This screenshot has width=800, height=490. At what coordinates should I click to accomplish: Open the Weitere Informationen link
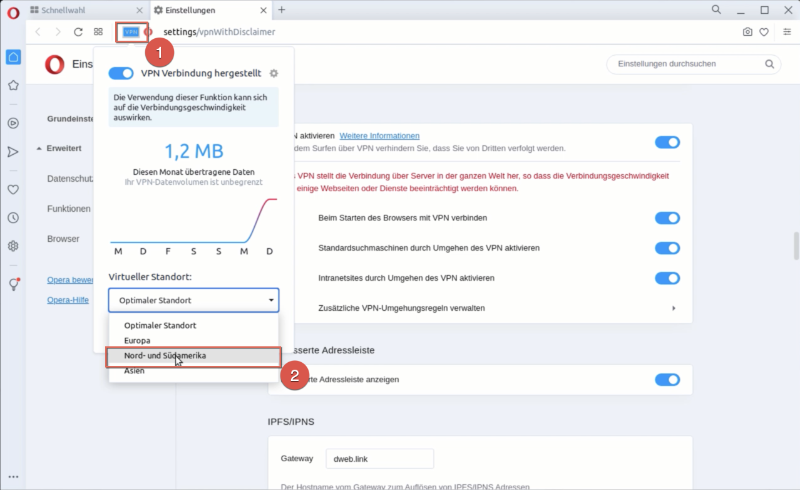380,136
